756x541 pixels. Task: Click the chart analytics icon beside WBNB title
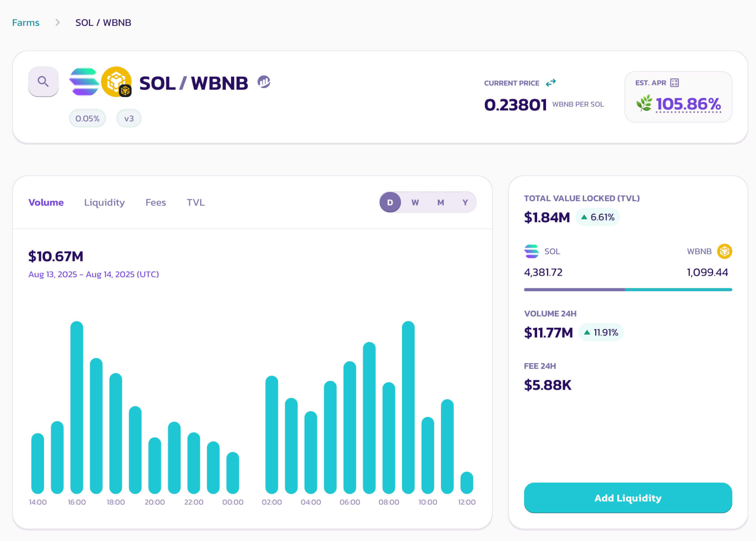[x=264, y=82]
